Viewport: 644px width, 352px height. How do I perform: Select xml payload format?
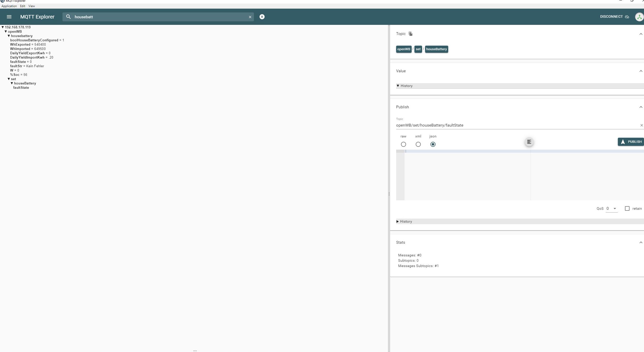click(x=418, y=144)
